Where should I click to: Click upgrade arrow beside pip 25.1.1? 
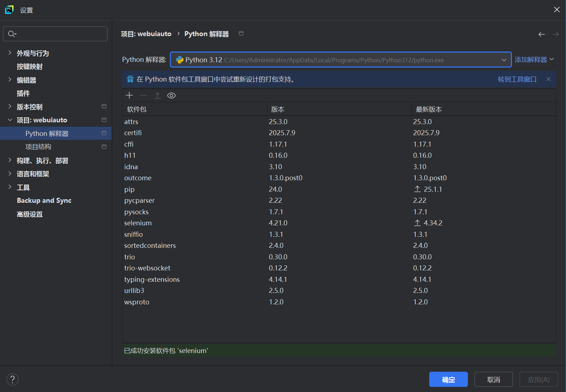pyautogui.click(x=417, y=189)
